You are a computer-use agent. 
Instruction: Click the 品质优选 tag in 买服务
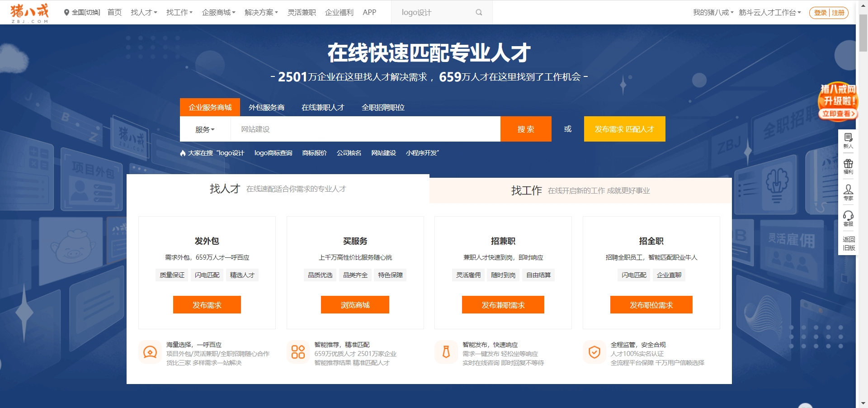(320, 275)
